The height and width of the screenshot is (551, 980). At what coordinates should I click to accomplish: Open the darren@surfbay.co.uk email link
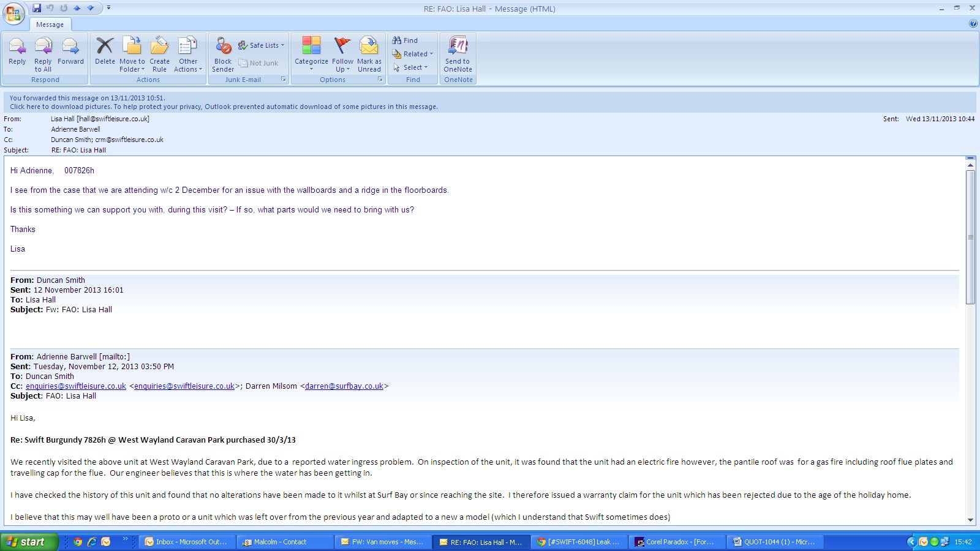pyautogui.click(x=344, y=386)
